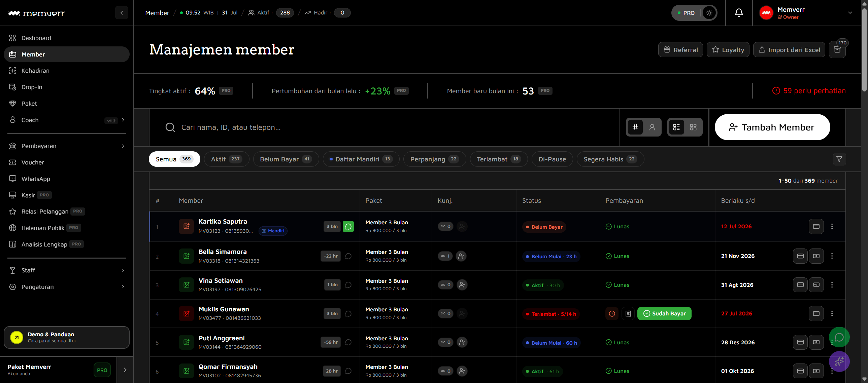Select the Aktif 237 filter tab
This screenshot has height=383, width=868.
point(227,159)
